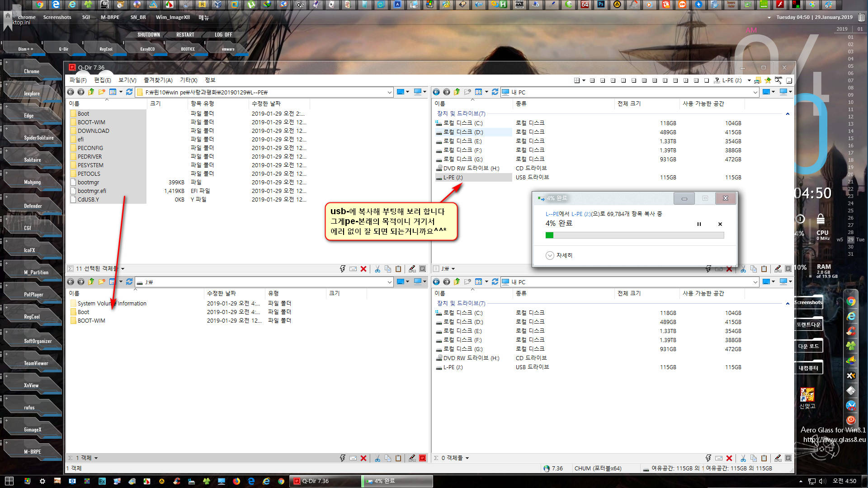Open the 편집(E) menu
The height and width of the screenshot is (488, 868).
(x=103, y=80)
